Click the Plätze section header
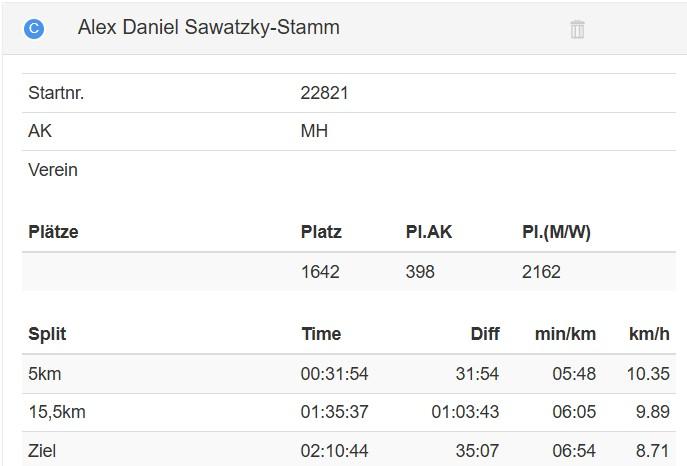The image size is (687, 466). click(53, 232)
